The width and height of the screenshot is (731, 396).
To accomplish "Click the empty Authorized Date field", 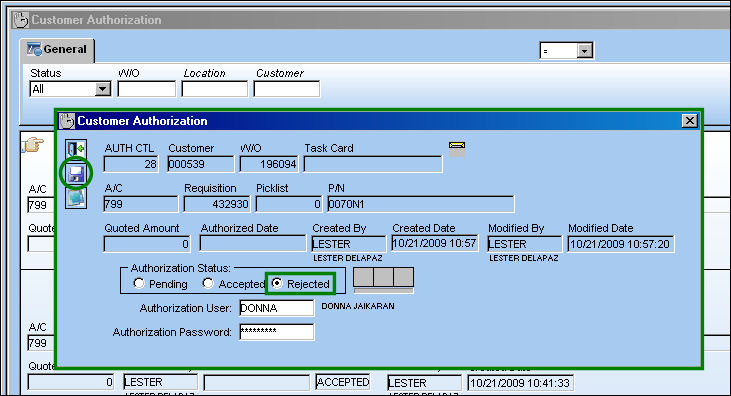I will point(253,244).
